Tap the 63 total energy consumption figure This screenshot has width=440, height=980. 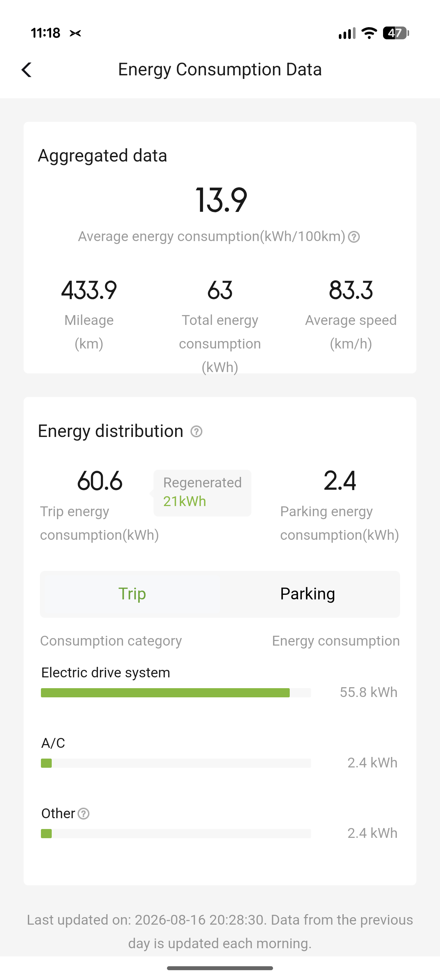tap(220, 290)
